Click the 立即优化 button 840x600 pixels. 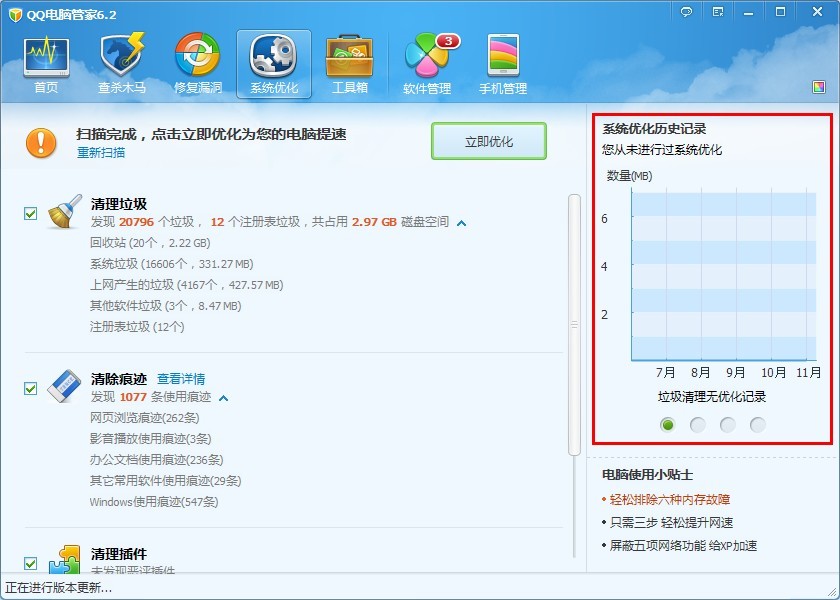pos(489,141)
